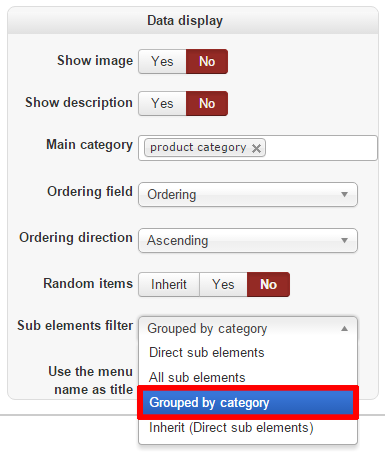Set Random items to Inherit
Viewport: 385px width, 452px height.
[169, 284]
